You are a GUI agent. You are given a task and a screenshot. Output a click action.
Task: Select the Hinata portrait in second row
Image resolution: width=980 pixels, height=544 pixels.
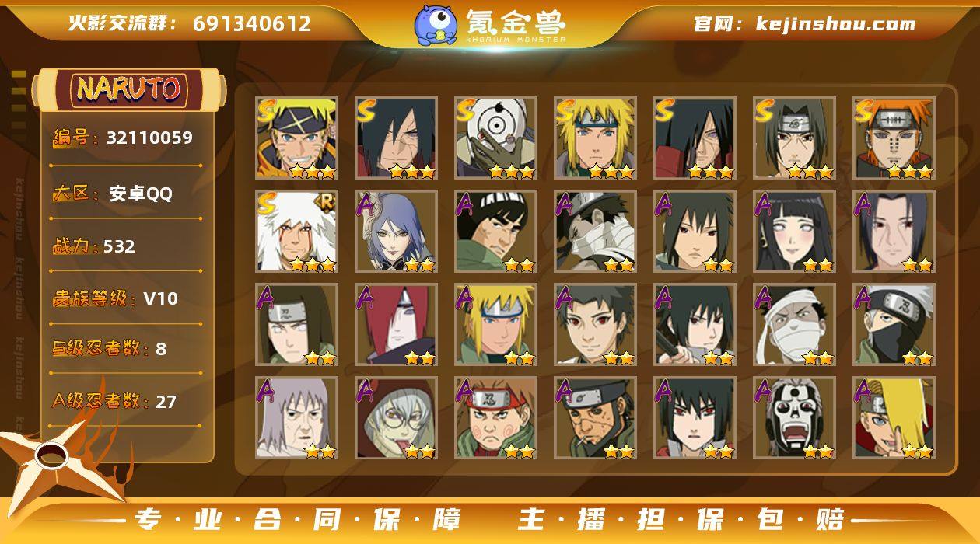794,232
